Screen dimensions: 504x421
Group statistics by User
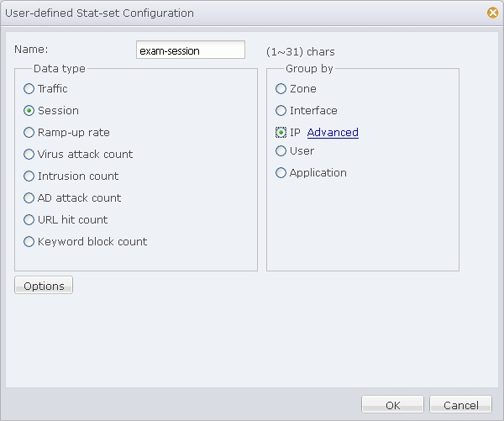[x=281, y=150]
